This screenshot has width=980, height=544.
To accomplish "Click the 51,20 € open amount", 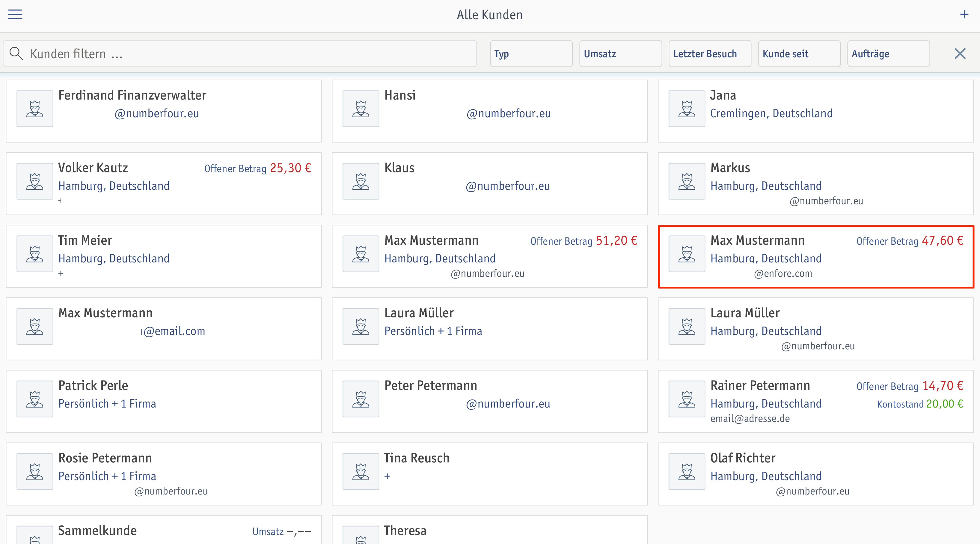I will click(x=617, y=241).
